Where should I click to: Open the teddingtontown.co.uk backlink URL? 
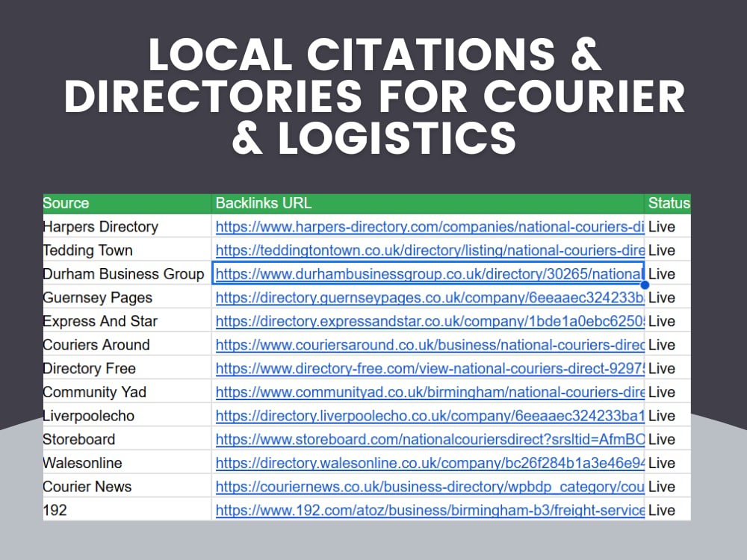pos(430,250)
